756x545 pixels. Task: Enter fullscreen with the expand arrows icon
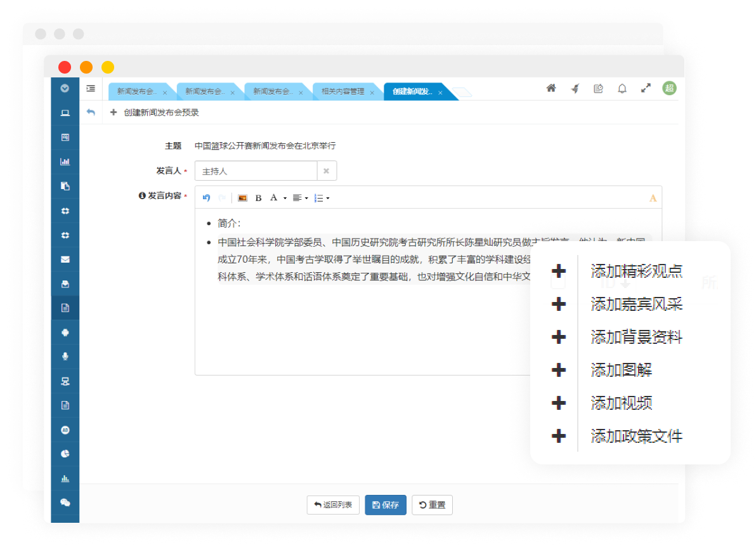click(x=646, y=89)
